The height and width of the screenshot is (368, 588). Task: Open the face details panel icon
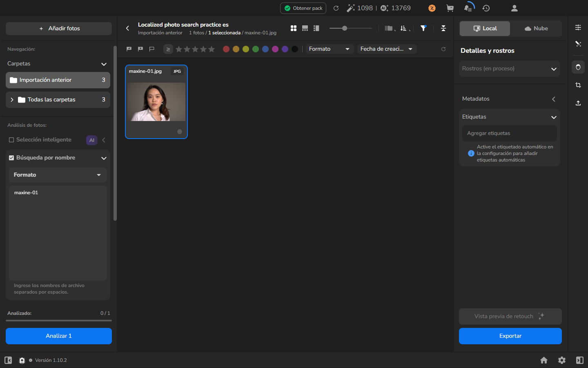click(578, 67)
